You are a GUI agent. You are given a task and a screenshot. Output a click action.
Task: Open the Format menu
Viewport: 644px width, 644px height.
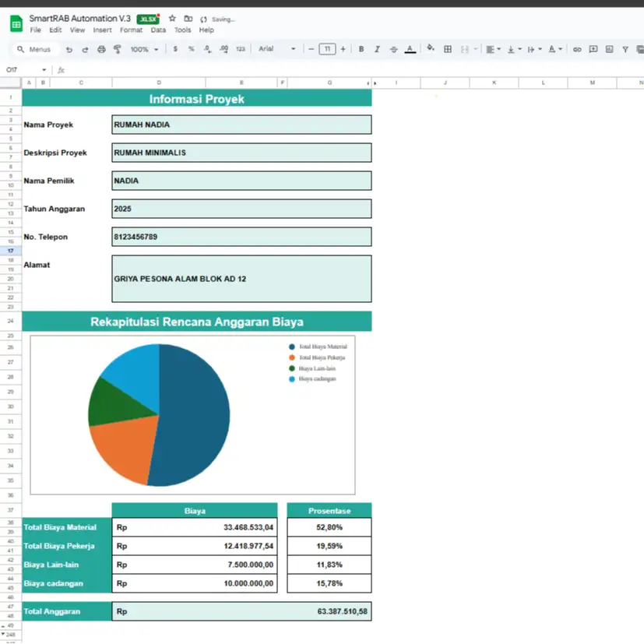tap(131, 30)
